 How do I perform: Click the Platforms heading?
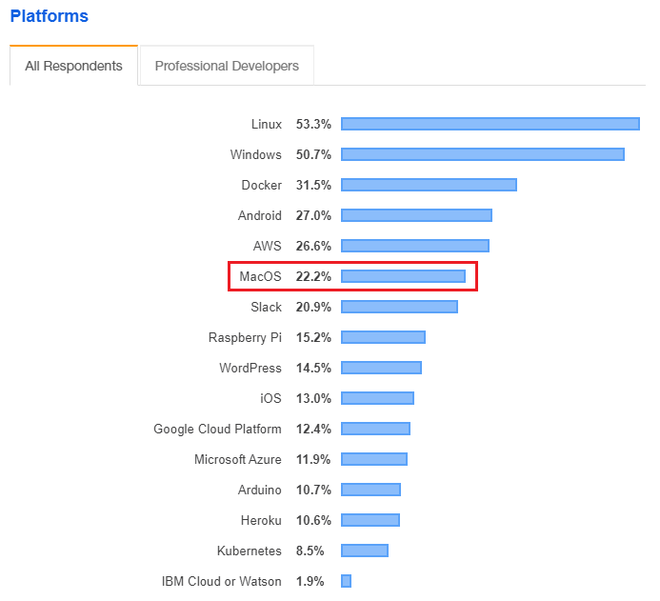coord(49,16)
